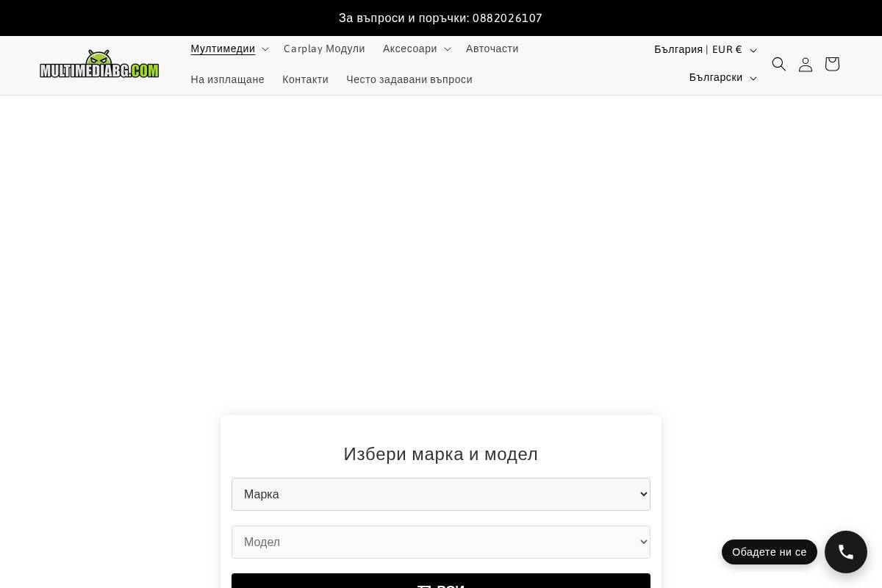The height and width of the screenshot is (588, 882).
Task: Open the Авточасти menu item
Action: (x=492, y=49)
